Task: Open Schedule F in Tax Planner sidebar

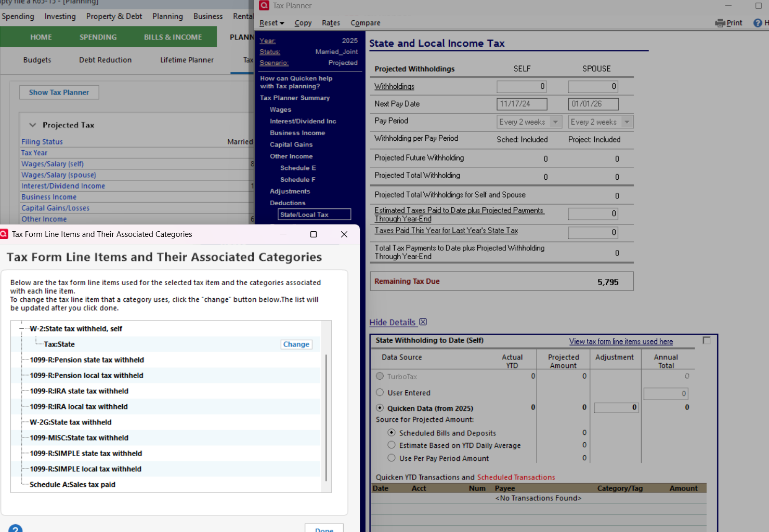Action: click(297, 180)
